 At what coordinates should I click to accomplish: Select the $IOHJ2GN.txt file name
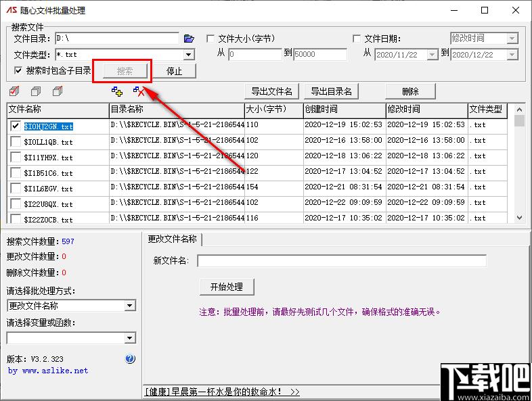[x=49, y=126]
